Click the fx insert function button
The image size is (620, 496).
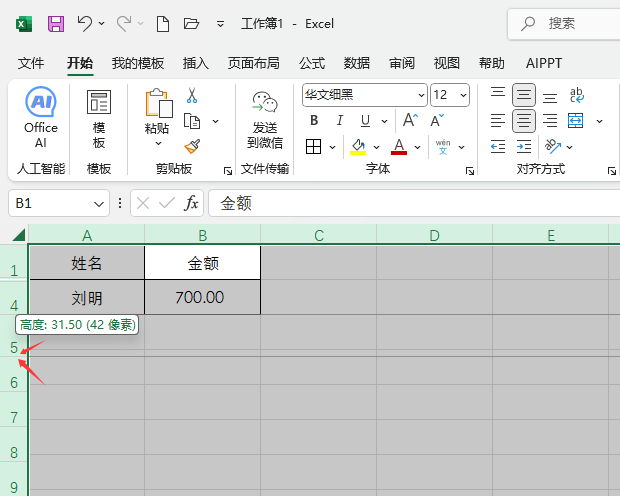191,203
